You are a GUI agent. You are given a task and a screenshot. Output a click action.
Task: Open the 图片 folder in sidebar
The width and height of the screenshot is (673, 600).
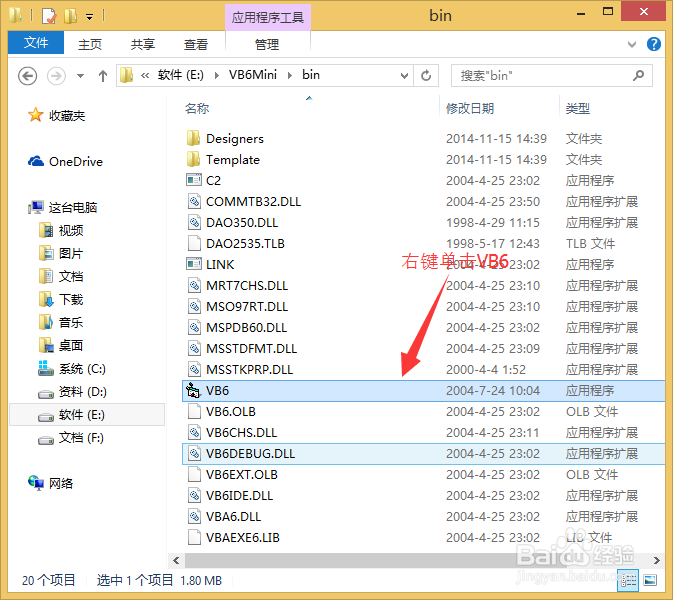[x=71, y=254]
